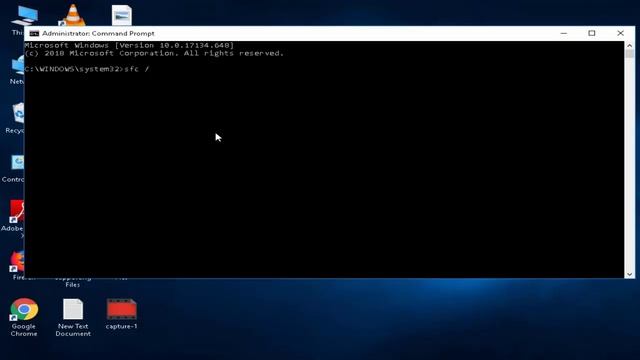640x360 pixels.
Task: Close the Administrator Command Prompt window
Action: click(x=620, y=33)
